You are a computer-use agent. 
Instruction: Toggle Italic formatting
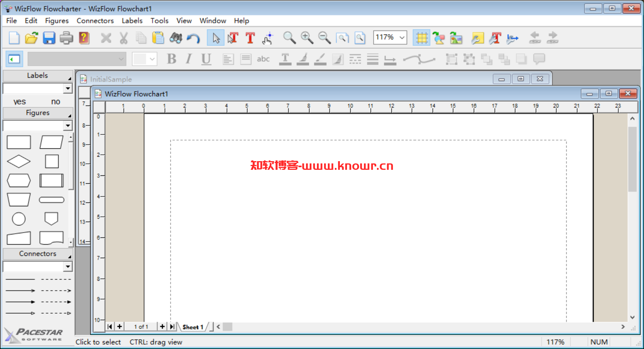click(189, 59)
